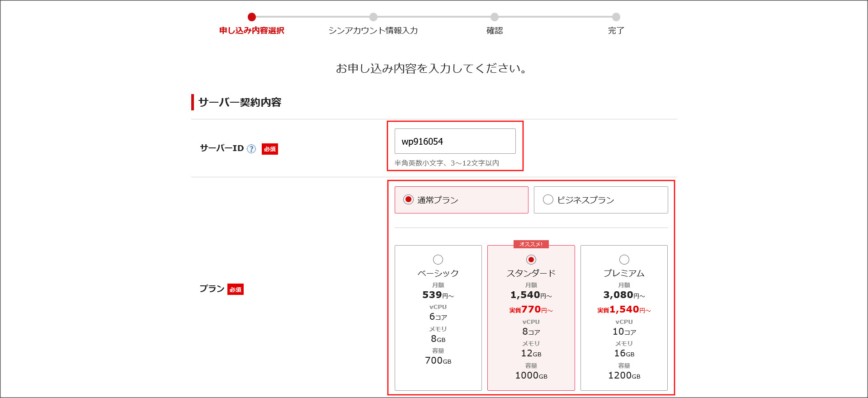Click the 完了 step progress dot

pos(616,17)
